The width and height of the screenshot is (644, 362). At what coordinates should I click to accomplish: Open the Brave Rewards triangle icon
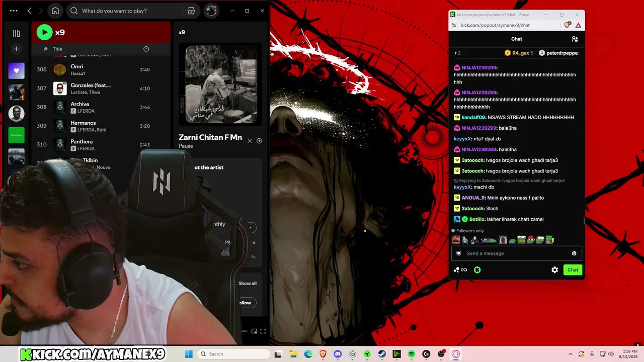tap(578, 25)
